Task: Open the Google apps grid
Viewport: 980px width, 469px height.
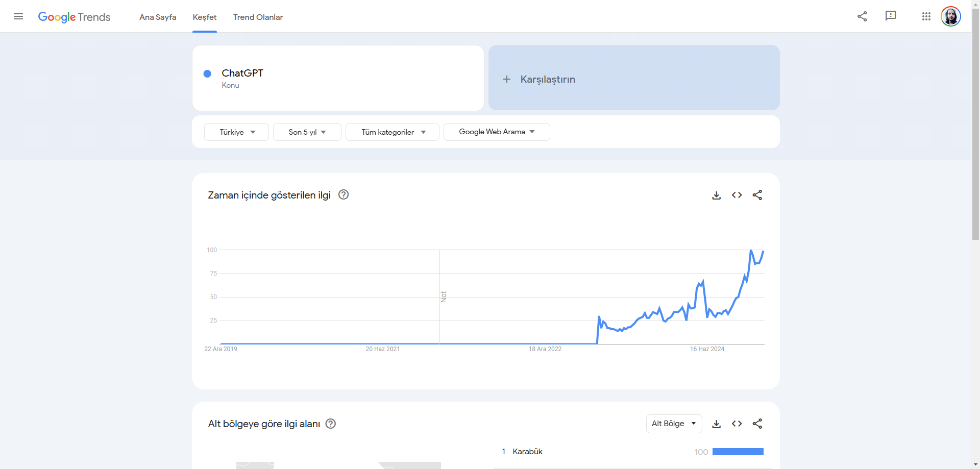Action: pyautogui.click(x=926, y=16)
